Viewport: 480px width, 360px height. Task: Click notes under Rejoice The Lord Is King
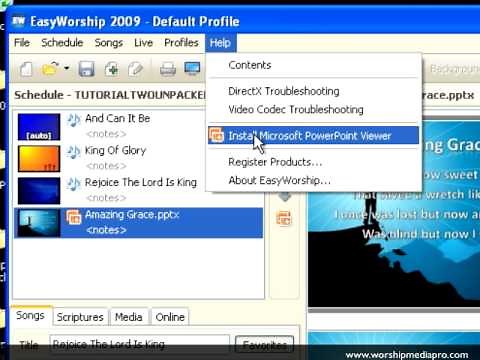tap(106, 198)
